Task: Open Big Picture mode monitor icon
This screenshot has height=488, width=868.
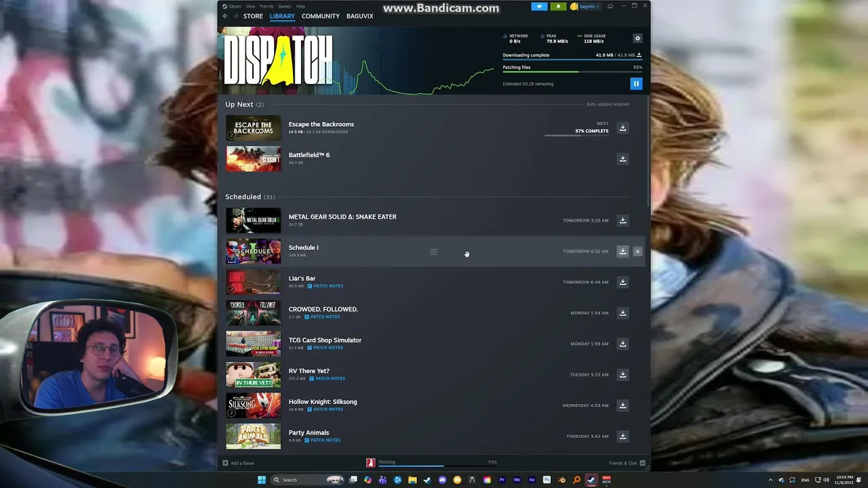Action: pyautogui.click(x=610, y=6)
